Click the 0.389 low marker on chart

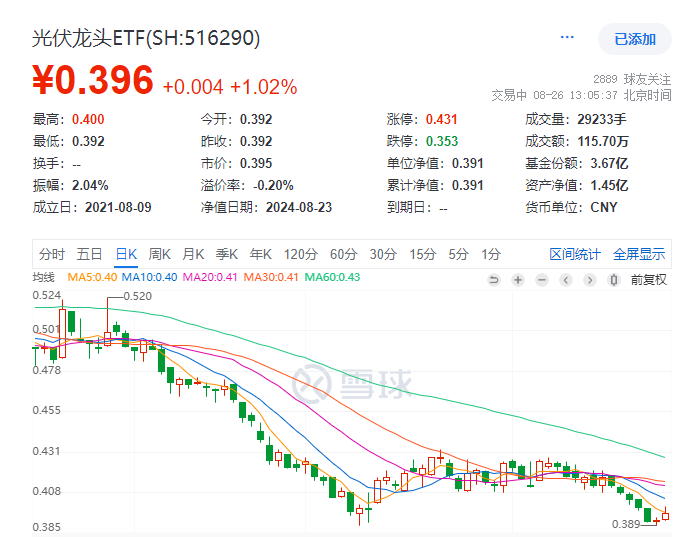[x=626, y=524]
